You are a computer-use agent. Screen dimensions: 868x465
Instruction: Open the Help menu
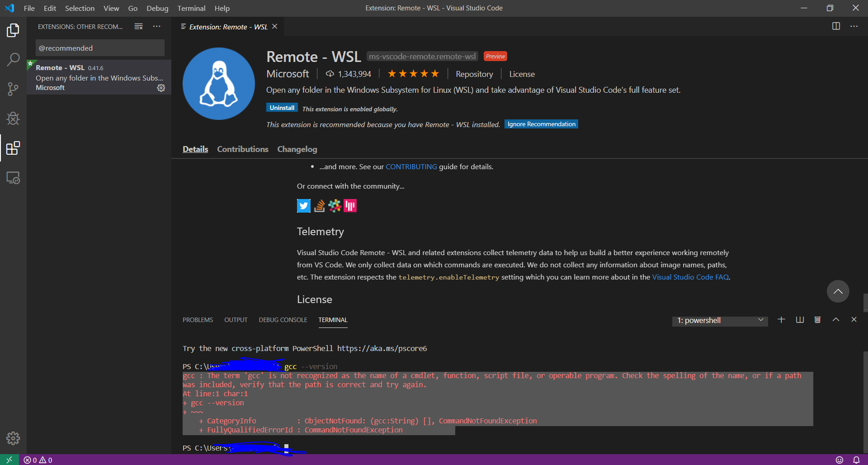click(222, 8)
